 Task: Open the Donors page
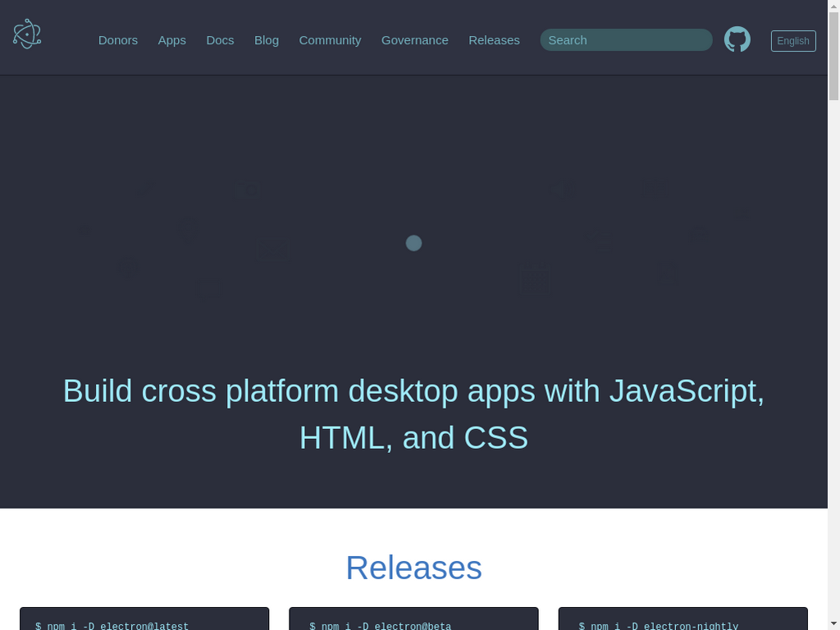pyautogui.click(x=118, y=40)
